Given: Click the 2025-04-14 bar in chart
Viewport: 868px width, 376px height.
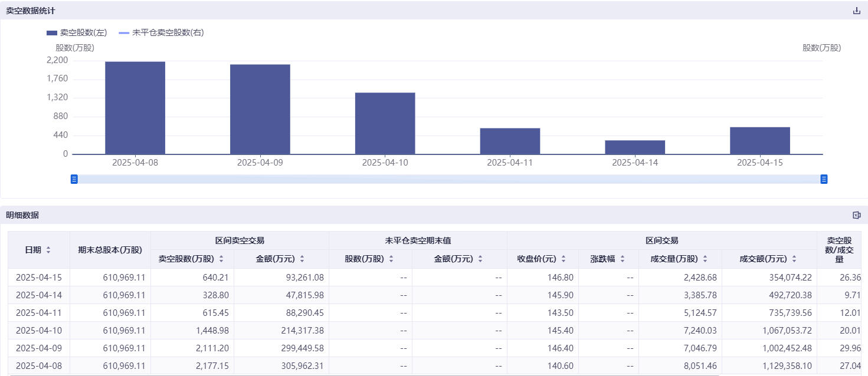Looking at the screenshot, I should [635, 147].
